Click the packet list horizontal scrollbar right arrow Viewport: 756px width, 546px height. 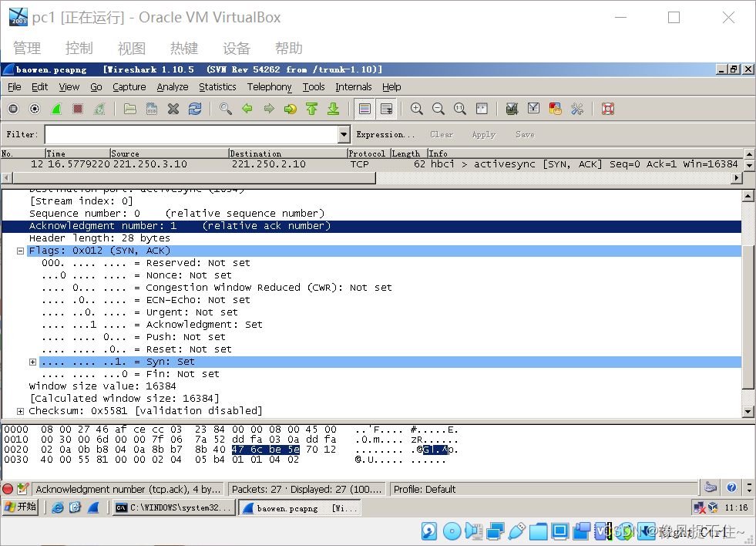(x=736, y=178)
